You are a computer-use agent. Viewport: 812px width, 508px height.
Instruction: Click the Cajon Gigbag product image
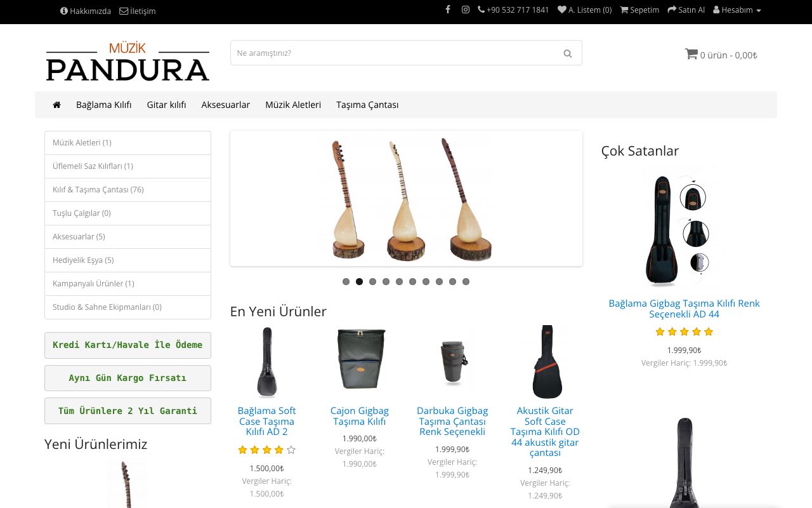360,362
